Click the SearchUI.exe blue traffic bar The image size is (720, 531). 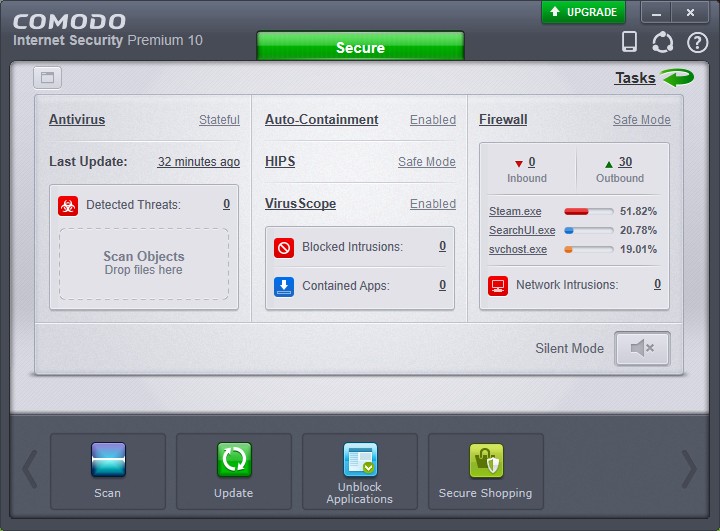589,231
